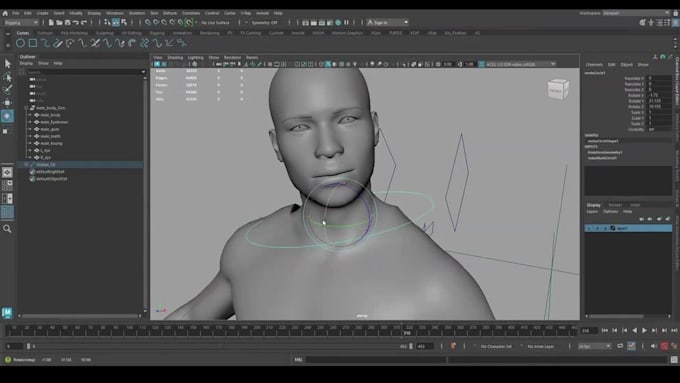Open the Symmetry Off dropdown
This screenshot has height=383, width=680.
click(265, 22)
